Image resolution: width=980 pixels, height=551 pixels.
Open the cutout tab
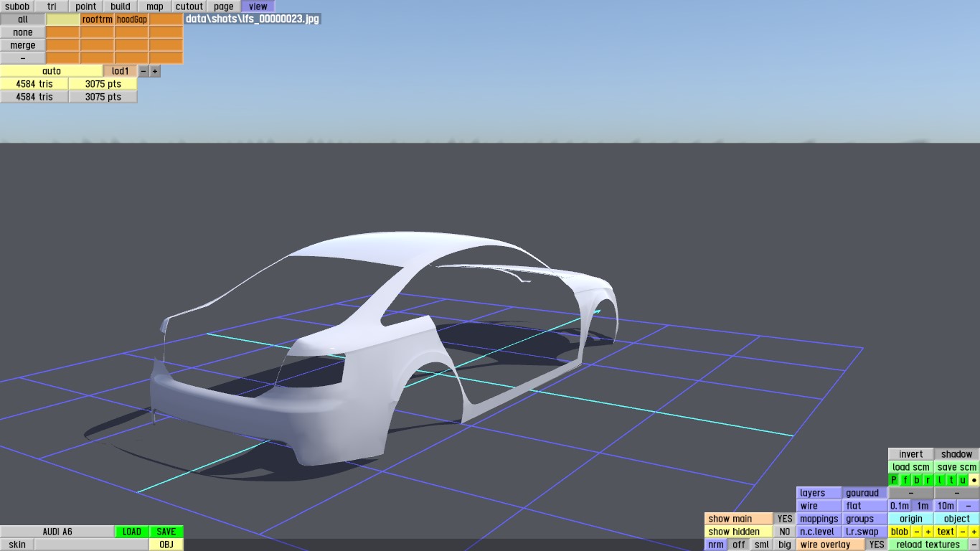(x=189, y=6)
